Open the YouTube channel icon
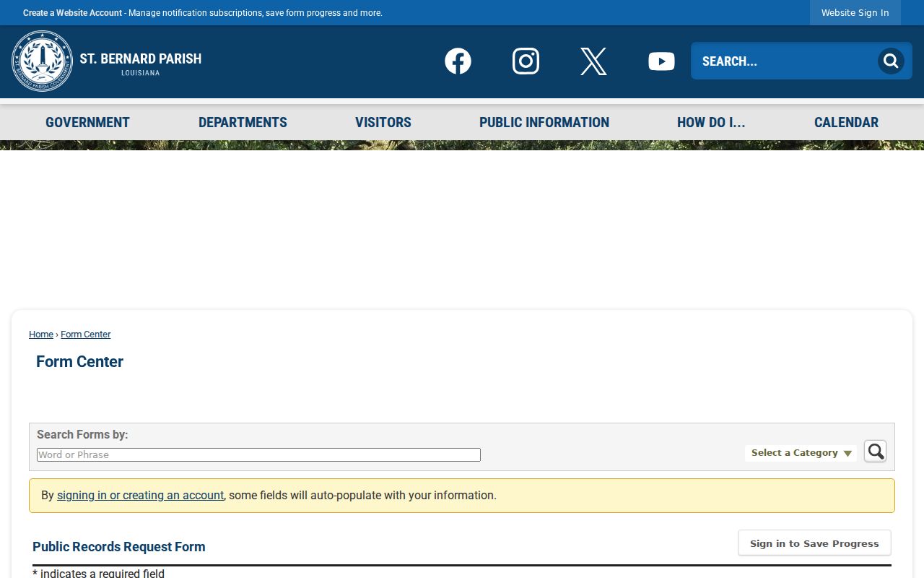Screen dimensions: 924x578 (661, 61)
